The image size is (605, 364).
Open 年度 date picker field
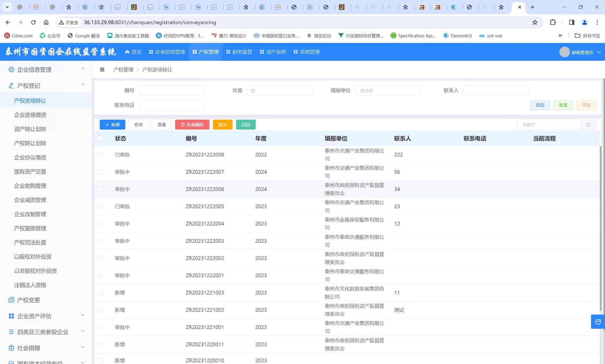coord(279,90)
